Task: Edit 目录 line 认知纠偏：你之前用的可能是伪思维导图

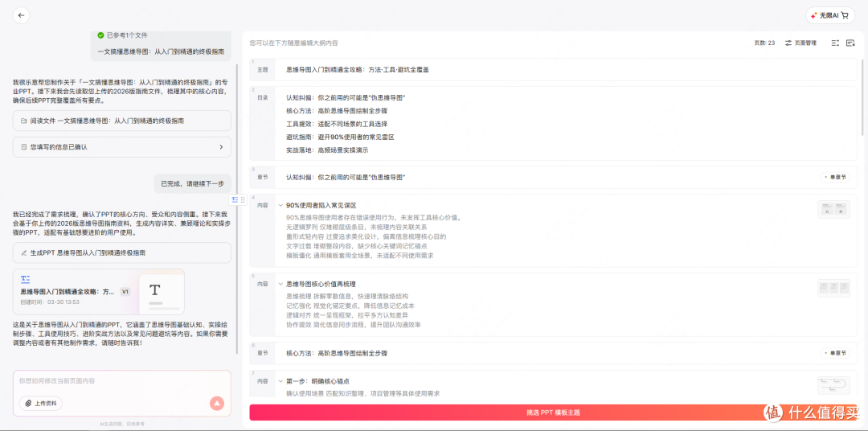Action: 346,97
